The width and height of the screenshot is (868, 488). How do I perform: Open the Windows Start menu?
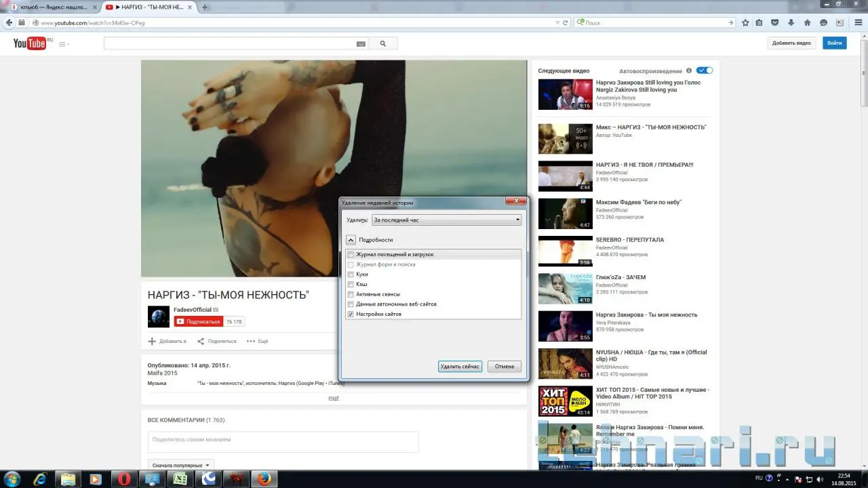[12, 479]
